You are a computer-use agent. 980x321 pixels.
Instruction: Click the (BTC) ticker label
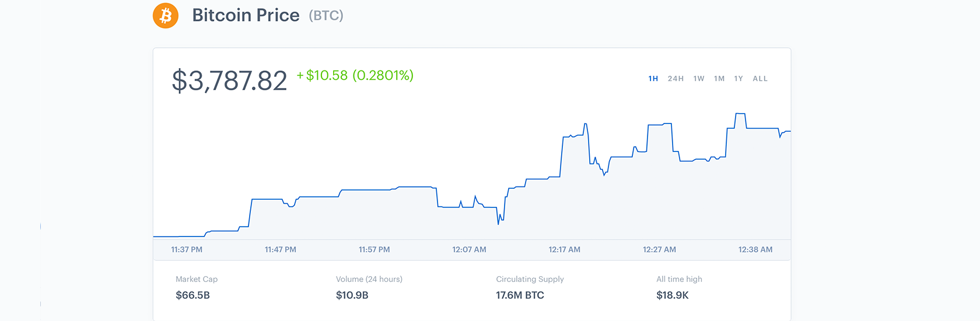point(326,16)
